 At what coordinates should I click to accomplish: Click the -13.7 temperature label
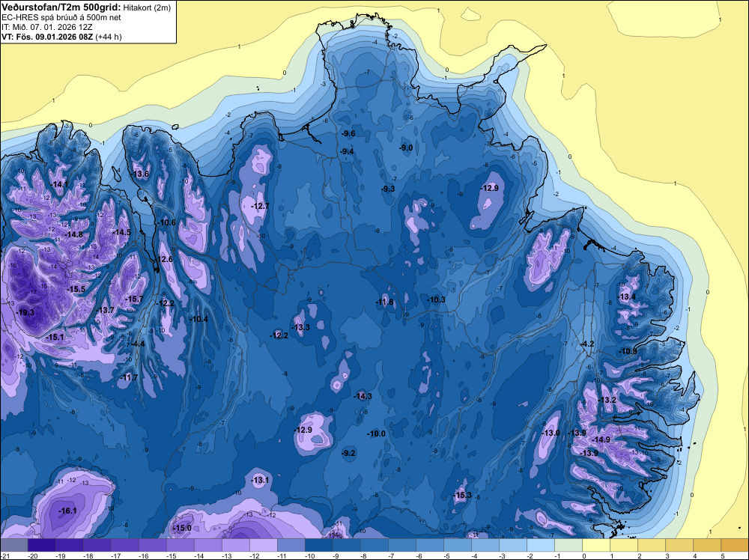click(x=105, y=310)
